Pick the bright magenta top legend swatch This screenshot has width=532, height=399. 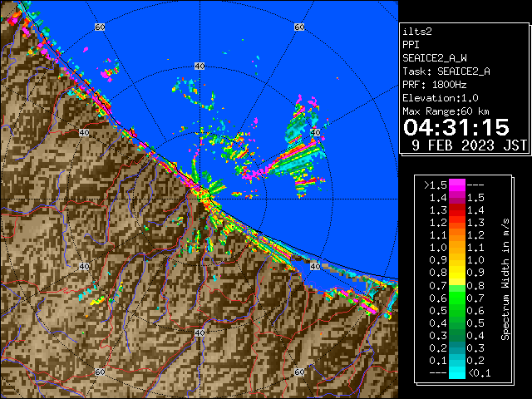pyautogui.click(x=457, y=185)
